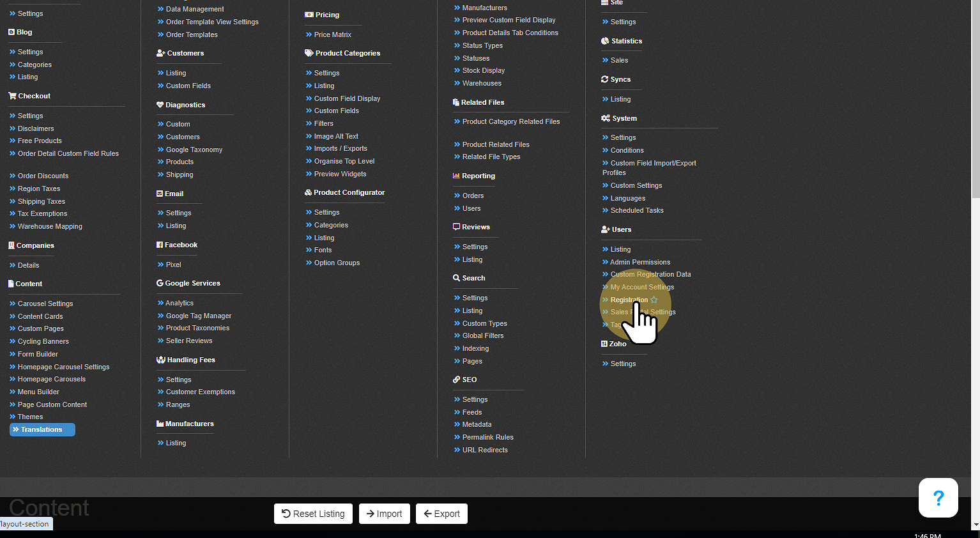
Task: Click the Product Configurator cubes icon
Action: pyautogui.click(x=309, y=192)
